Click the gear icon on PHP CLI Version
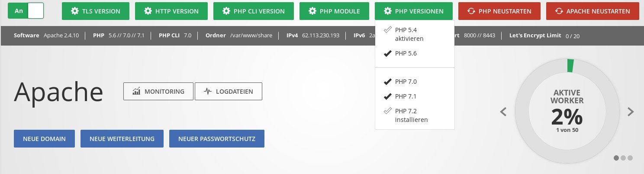The width and height of the screenshot is (644, 174). (x=226, y=11)
